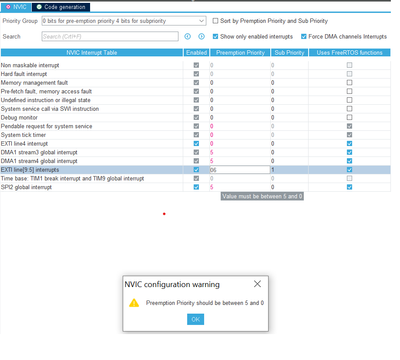This screenshot has width=400, height=360.
Task: Click the Code generation tab check icon
Action: (39, 7)
